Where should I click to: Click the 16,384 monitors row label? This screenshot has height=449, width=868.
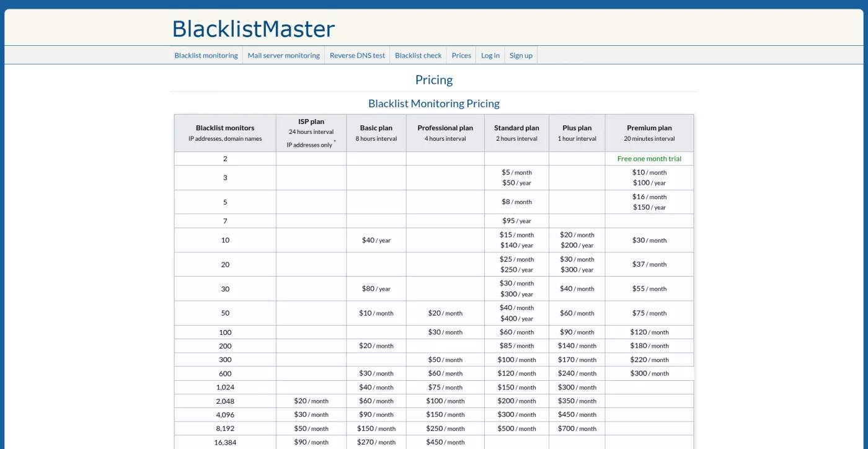(x=225, y=442)
